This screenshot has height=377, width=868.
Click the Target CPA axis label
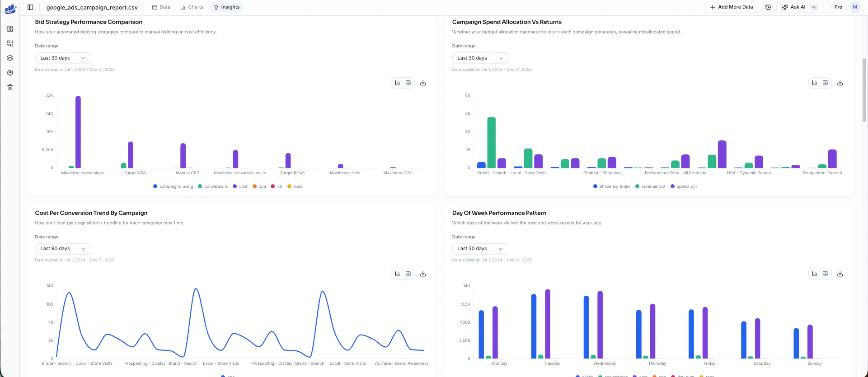click(135, 173)
